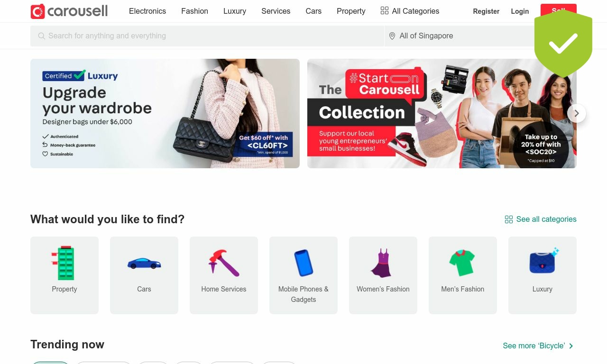Advance banner carousel with right chevron

577,113
